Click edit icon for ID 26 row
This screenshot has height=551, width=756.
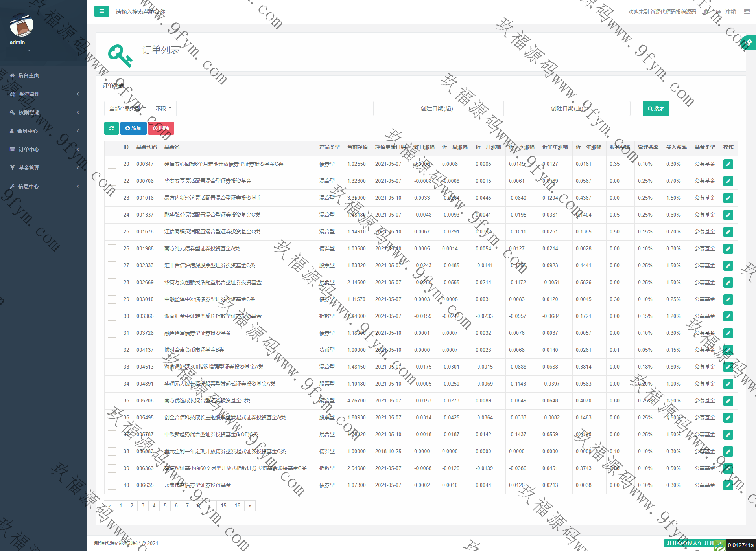pos(728,249)
